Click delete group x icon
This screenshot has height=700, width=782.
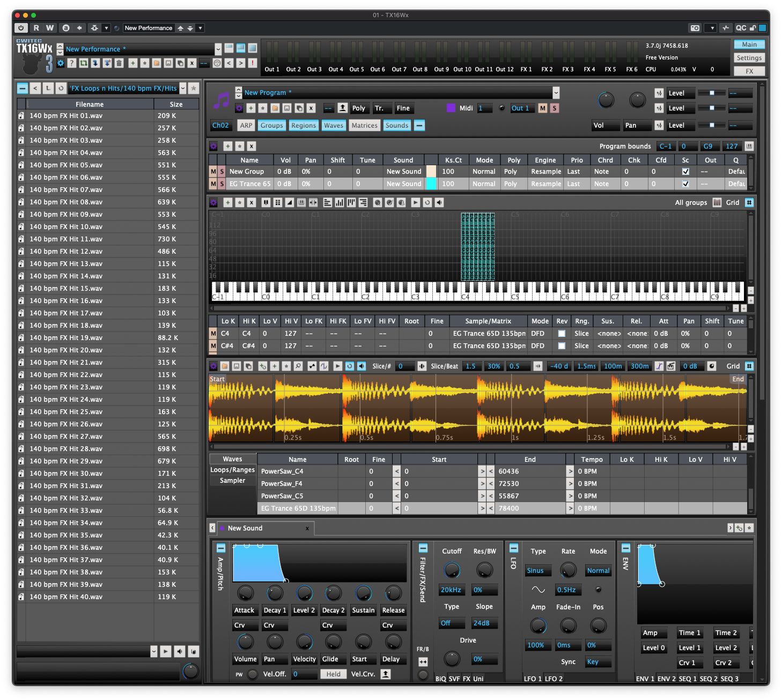tap(251, 146)
